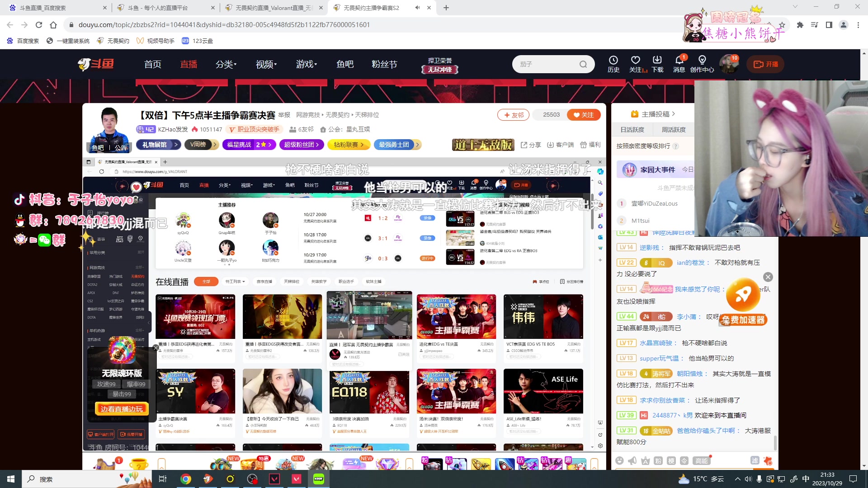Expand the 钻粉联赛 badge
The image size is (868, 488).
click(x=349, y=145)
